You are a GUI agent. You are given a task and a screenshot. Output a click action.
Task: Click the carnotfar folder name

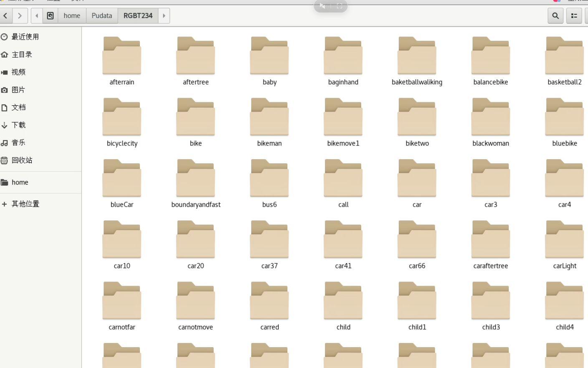click(x=122, y=327)
